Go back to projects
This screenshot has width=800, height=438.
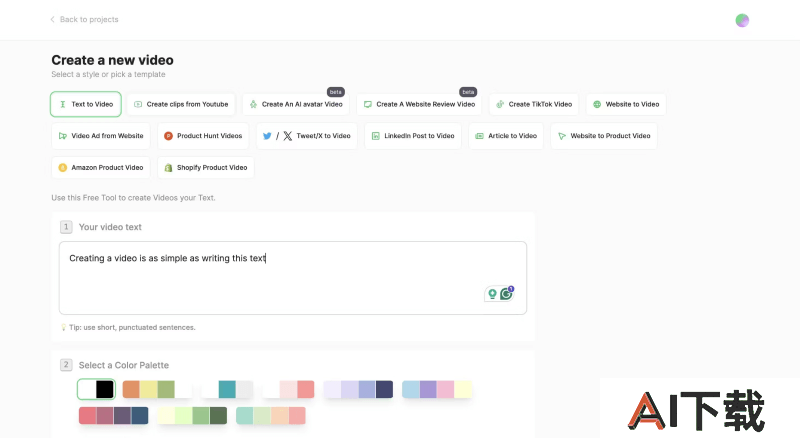click(84, 19)
